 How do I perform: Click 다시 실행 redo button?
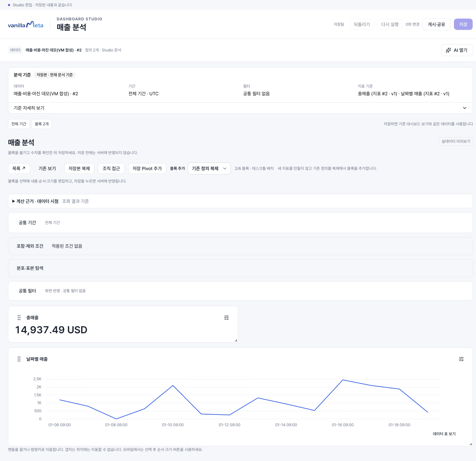390,24
